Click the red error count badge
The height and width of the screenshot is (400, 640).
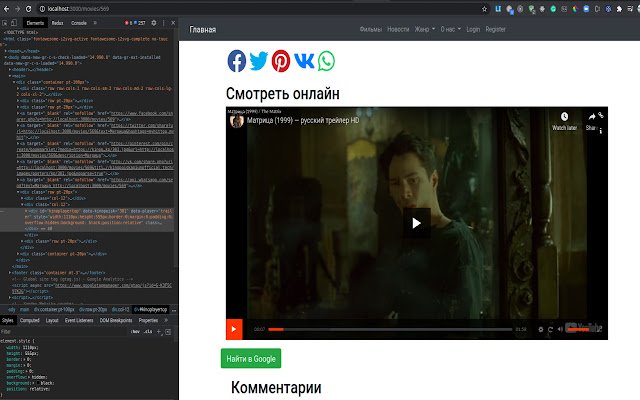pyautogui.click(x=127, y=23)
